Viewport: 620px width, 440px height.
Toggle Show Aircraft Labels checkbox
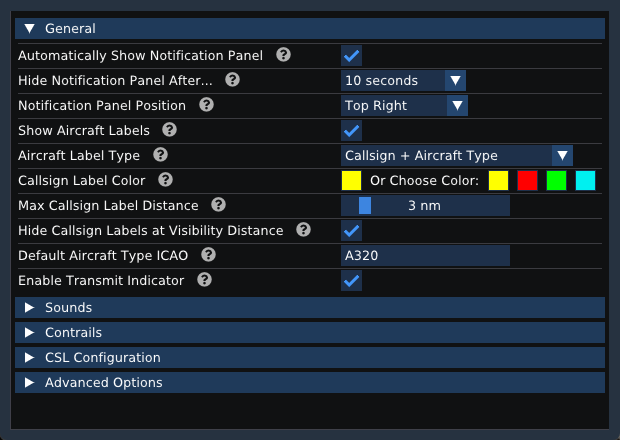click(x=352, y=131)
